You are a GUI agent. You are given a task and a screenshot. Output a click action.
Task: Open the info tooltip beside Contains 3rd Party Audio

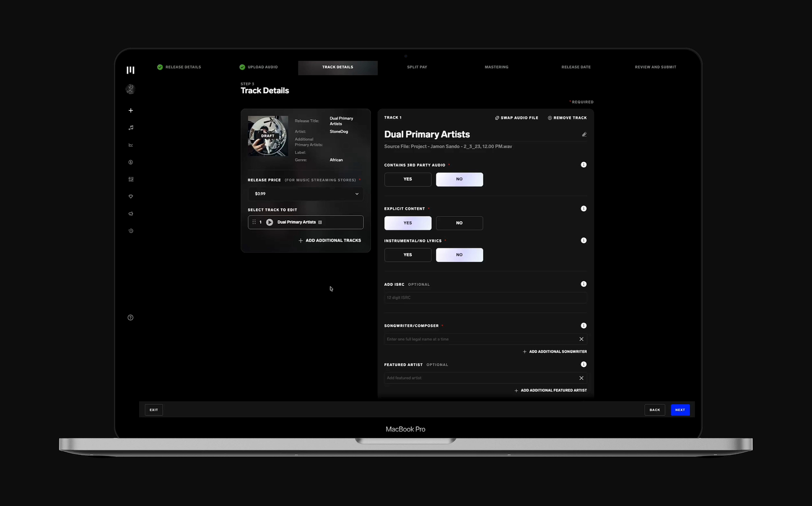[x=583, y=164]
